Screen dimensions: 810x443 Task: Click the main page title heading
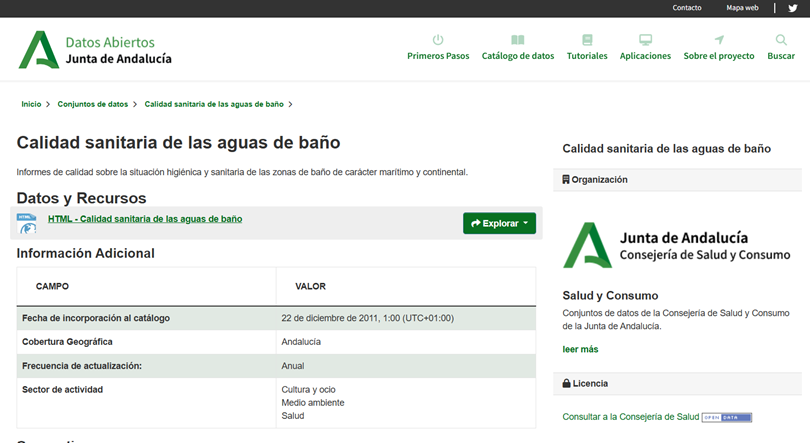[178, 143]
